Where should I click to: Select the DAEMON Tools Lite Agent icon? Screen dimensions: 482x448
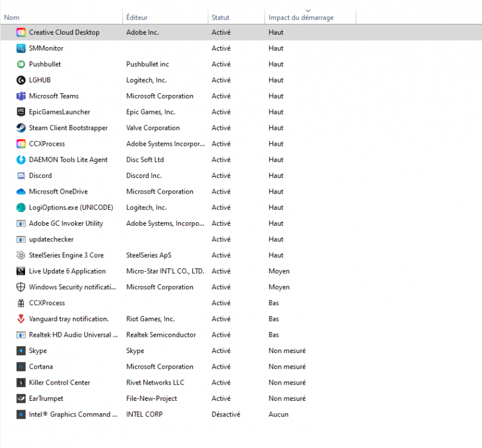point(21,159)
